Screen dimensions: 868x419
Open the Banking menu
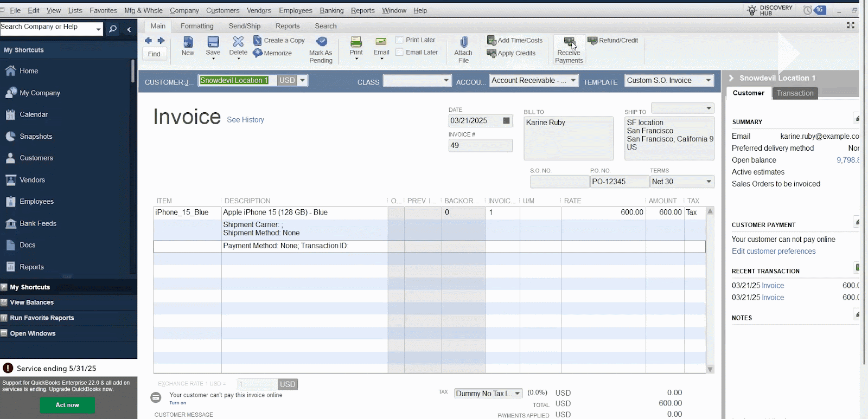click(331, 10)
